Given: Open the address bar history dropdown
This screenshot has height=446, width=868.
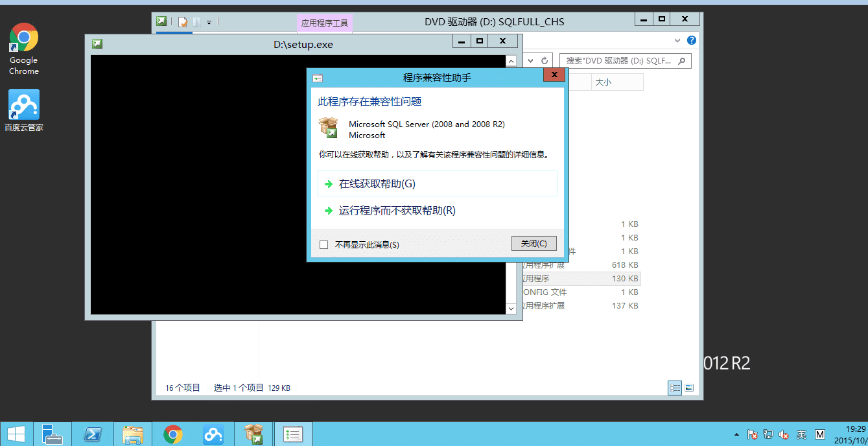Looking at the screenshot, I should point(530,60).
